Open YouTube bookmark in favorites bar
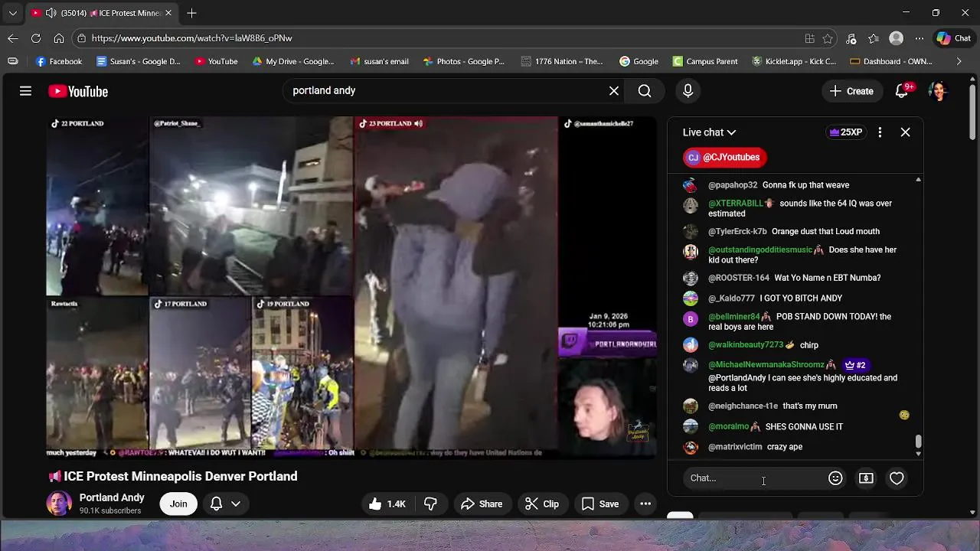The height and width of the screenshot is (551, 980). point(216,61)
